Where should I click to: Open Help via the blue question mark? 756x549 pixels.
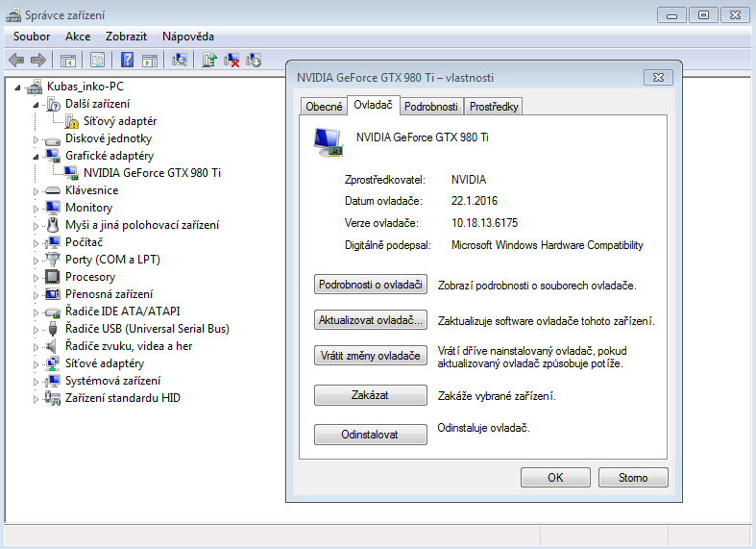click(x=128, y=60)
